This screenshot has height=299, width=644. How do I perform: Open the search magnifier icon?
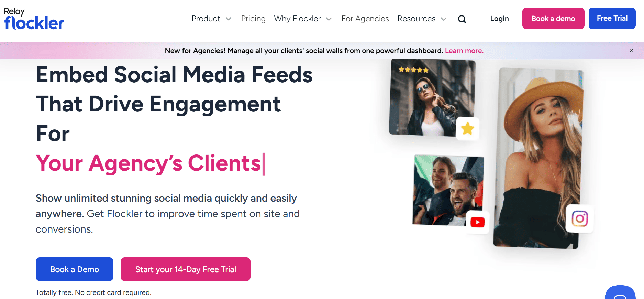462,19
